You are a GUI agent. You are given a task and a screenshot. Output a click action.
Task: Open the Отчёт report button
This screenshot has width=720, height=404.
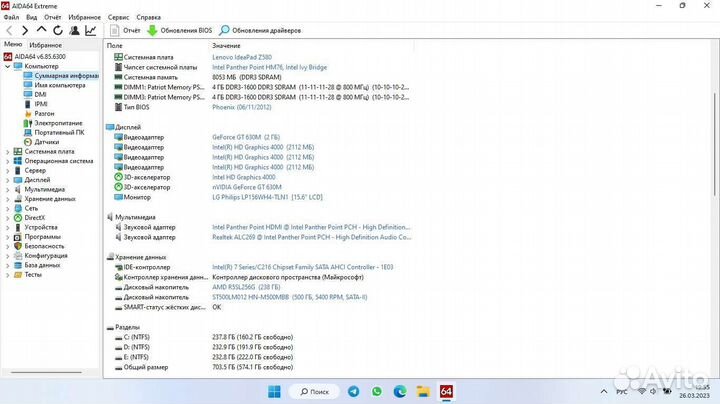[125, 30]
